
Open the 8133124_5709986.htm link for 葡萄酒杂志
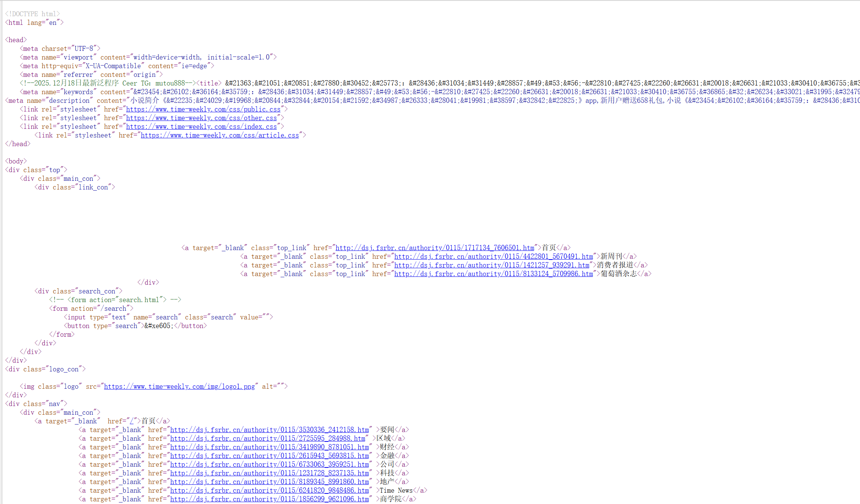click(493, 274)
